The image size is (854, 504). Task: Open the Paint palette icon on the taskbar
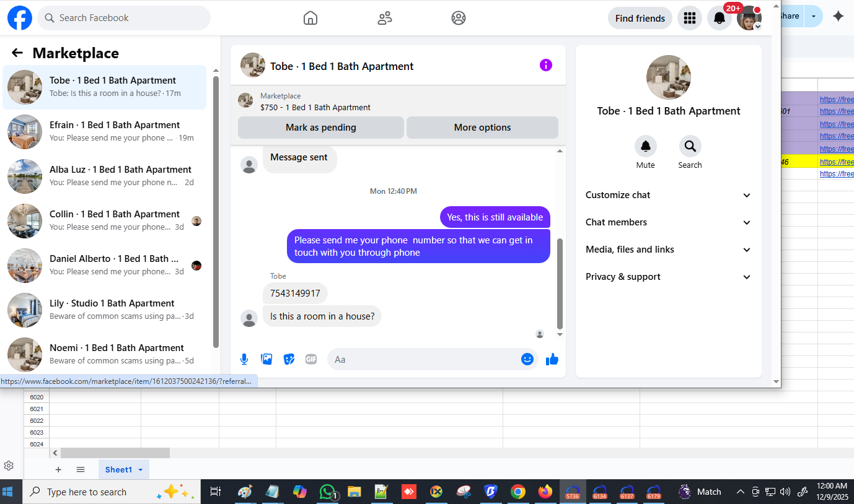point(245,492)
